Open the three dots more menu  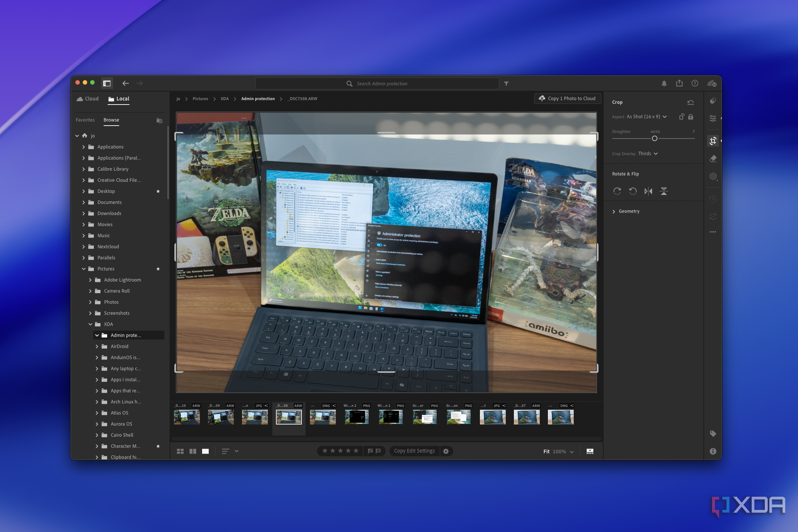(x=713, y=232)
